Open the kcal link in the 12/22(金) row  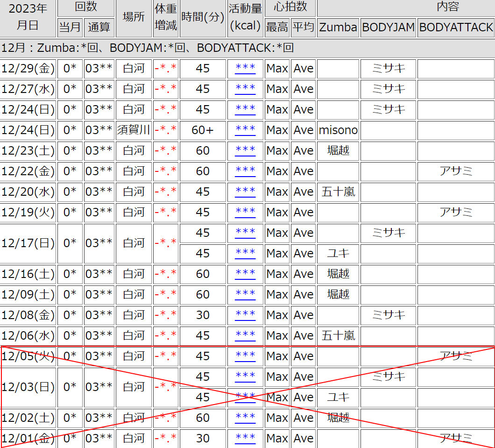[x=245, y=171]
